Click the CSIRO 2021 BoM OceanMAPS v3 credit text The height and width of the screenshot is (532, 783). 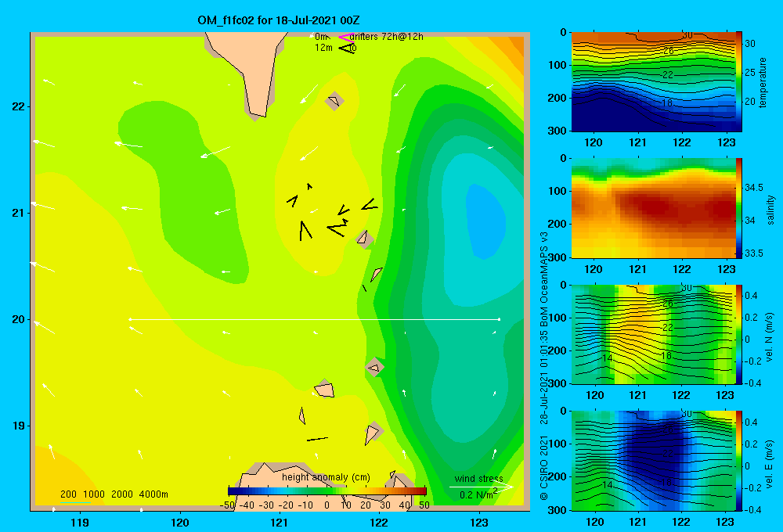[544, 365]
